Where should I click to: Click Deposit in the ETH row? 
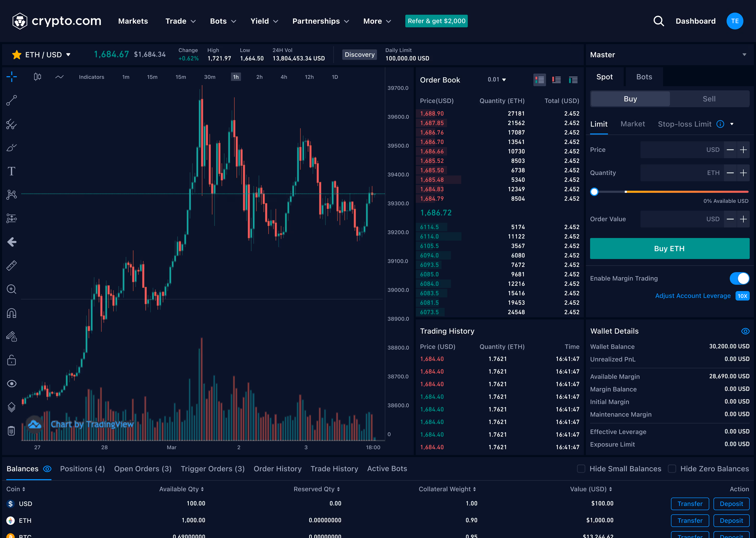(x=731, y=520)
